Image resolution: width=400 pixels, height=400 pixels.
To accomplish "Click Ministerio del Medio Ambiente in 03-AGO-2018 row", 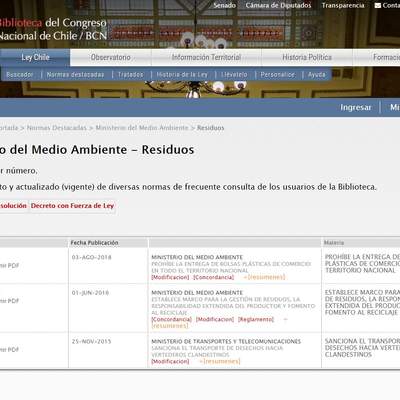I will pyautogui.click(x=197, y=257).
